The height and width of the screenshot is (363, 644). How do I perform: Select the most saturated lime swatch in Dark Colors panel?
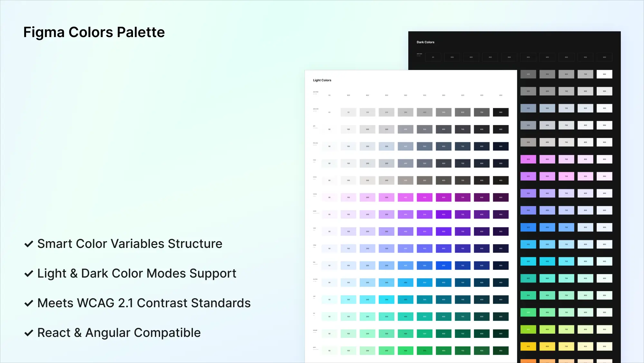pos(528,329)
